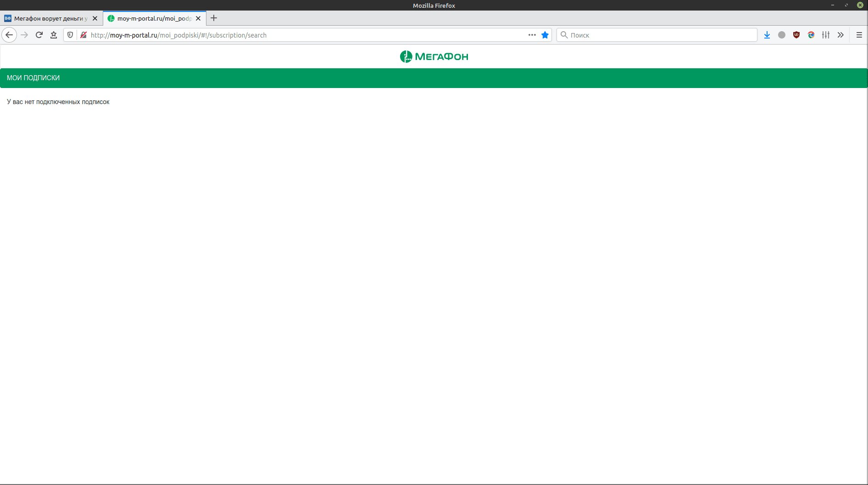Maximize the Mozilla Firefox window
Screen dimensions: 868x485
point(846,5)
